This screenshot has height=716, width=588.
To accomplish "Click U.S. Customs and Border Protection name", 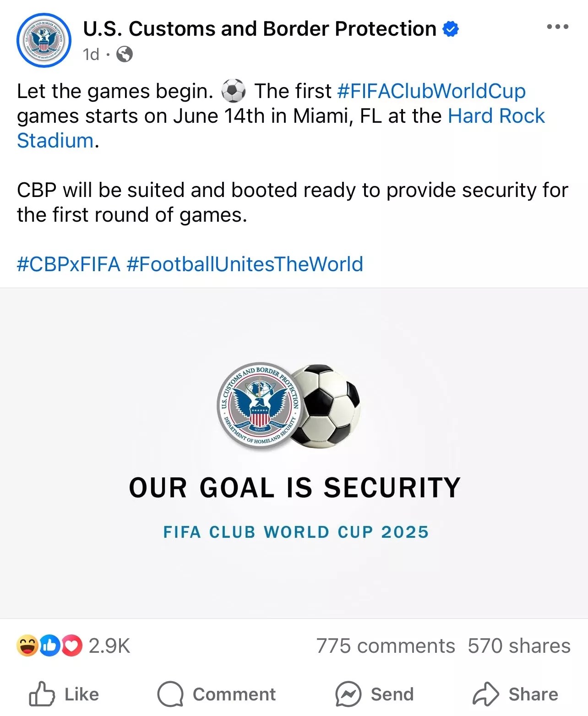I will click(x=259, y=29).
